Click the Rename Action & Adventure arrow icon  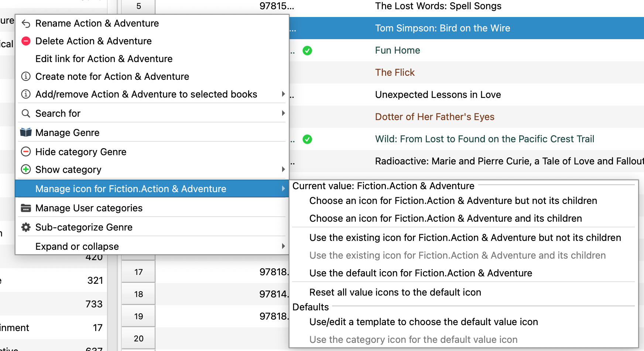(x=26, y=24)
